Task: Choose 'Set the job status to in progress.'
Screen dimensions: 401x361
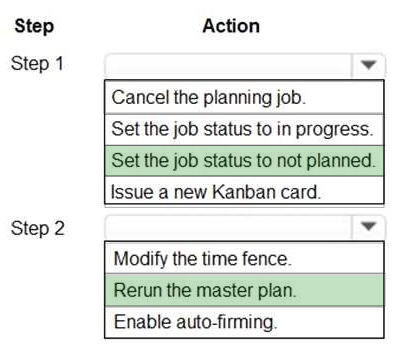Action: pyautogui.click(x=244, y=129)
